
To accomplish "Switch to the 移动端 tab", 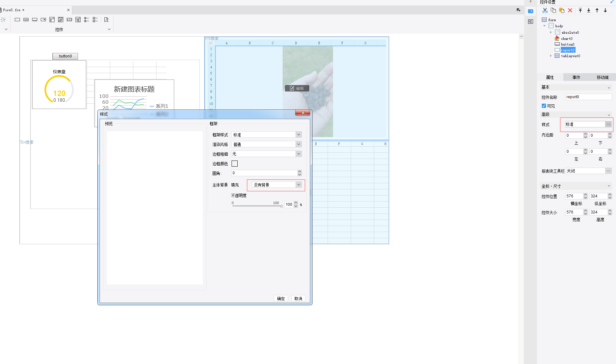I will click(603, 77).
